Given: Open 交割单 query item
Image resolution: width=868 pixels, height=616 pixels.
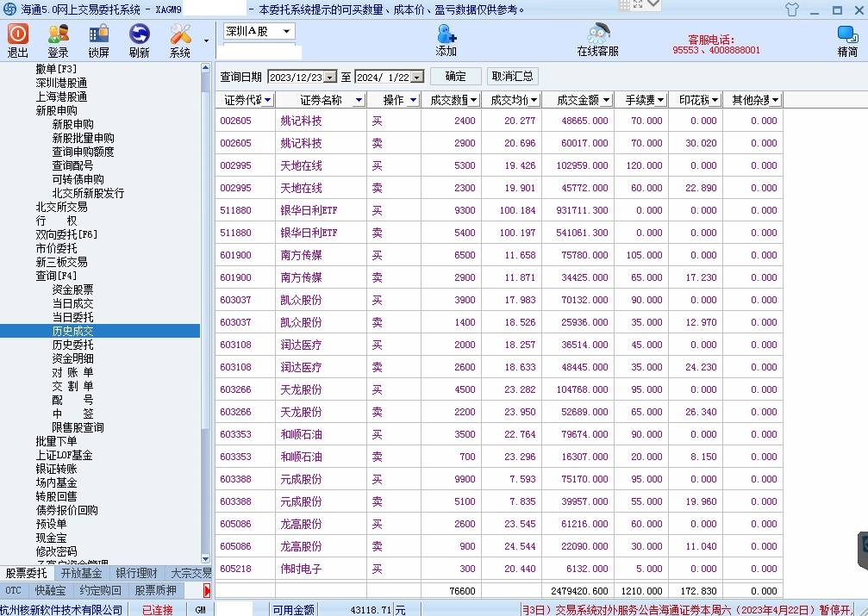Looking at the screenshot, I should 72,386.
